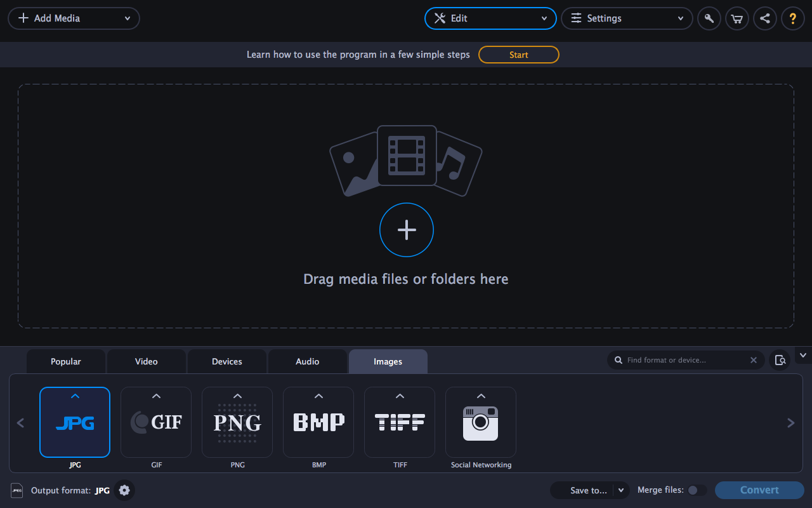This screenshot has height=508, width=812.
Task: Click the activation key icon
Action: [709, 18]
